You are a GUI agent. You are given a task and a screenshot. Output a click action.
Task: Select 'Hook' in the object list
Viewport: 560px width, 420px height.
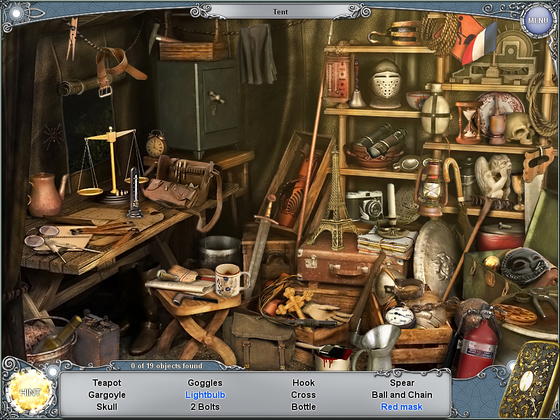pos(303,382)
